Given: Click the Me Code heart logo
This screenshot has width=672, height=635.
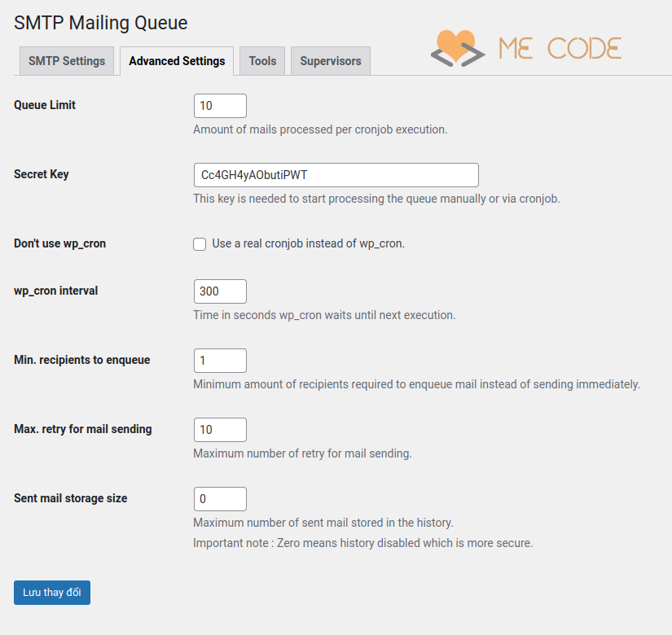Looking at the screenshot, I should (x=455, y=48).
